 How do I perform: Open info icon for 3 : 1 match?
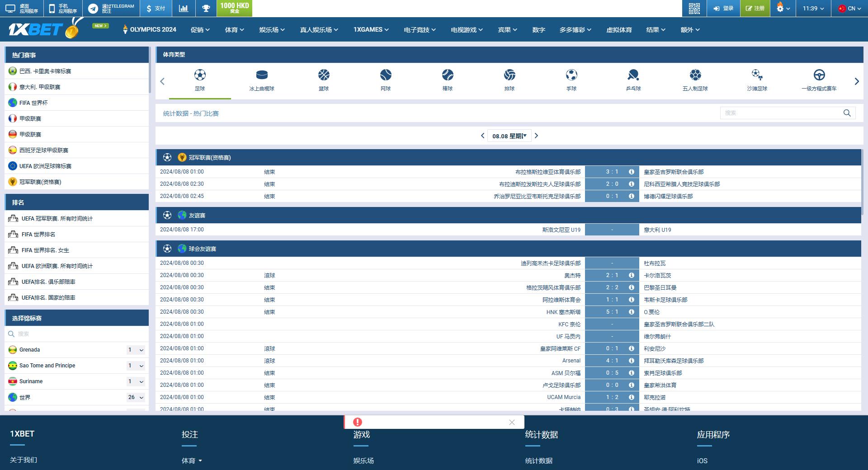(x=631, y=172)
